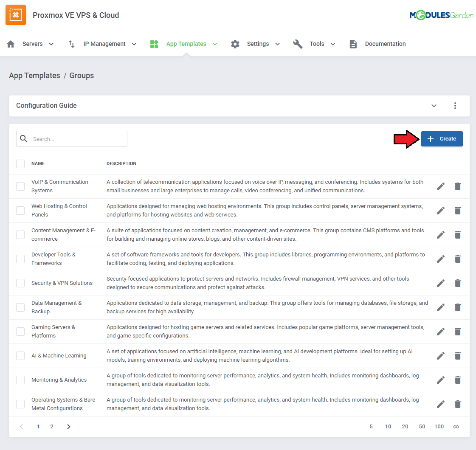Image resolution: width=476 pixels, height=450 pixels.
Task: Delete the AI & Machine Learning group
Action: [458, 356]
